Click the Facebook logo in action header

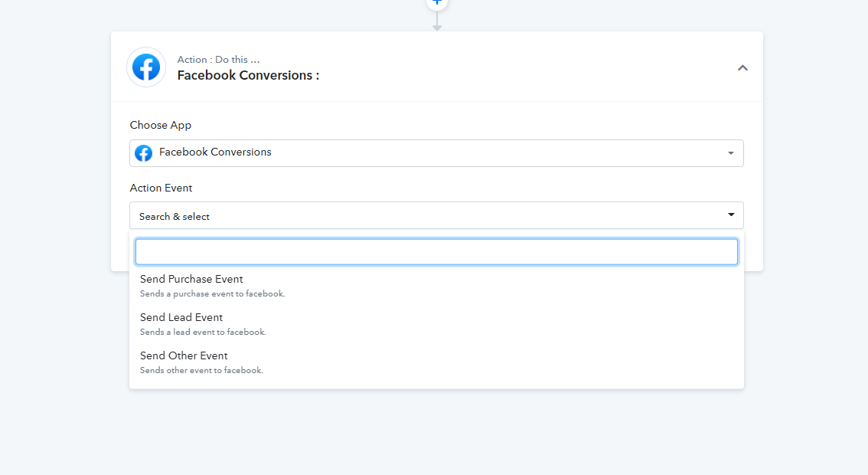pyautogui.click(x=146, y=67)
